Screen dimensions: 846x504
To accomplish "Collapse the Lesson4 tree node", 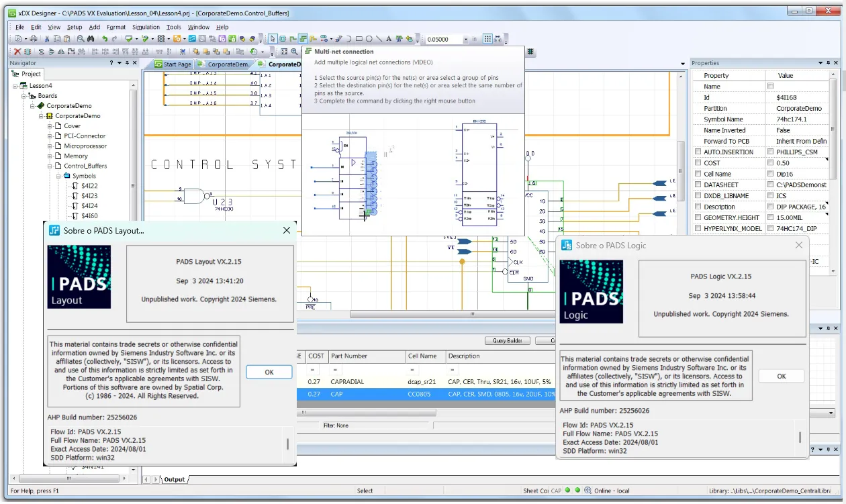I will pos(15,86).
